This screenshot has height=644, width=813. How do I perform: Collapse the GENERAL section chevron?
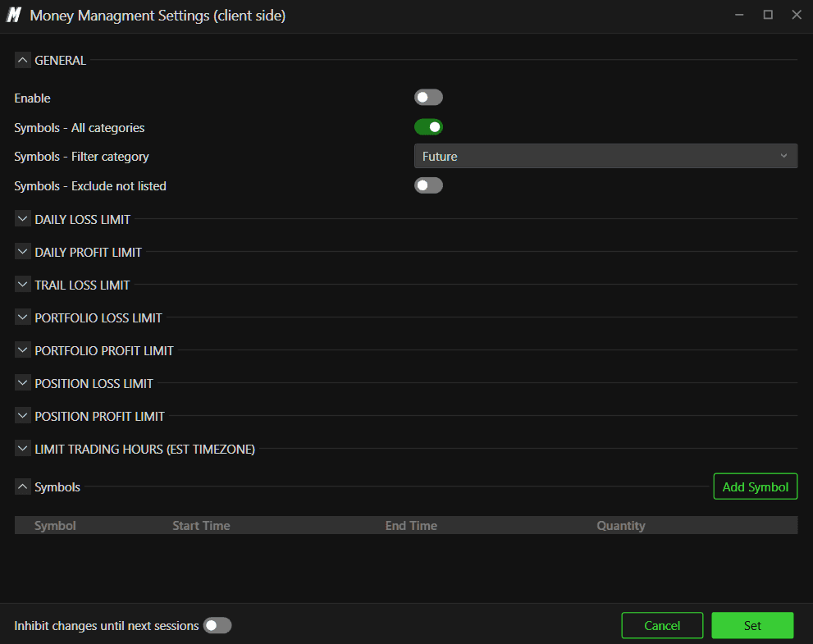[x=22, y=60]
